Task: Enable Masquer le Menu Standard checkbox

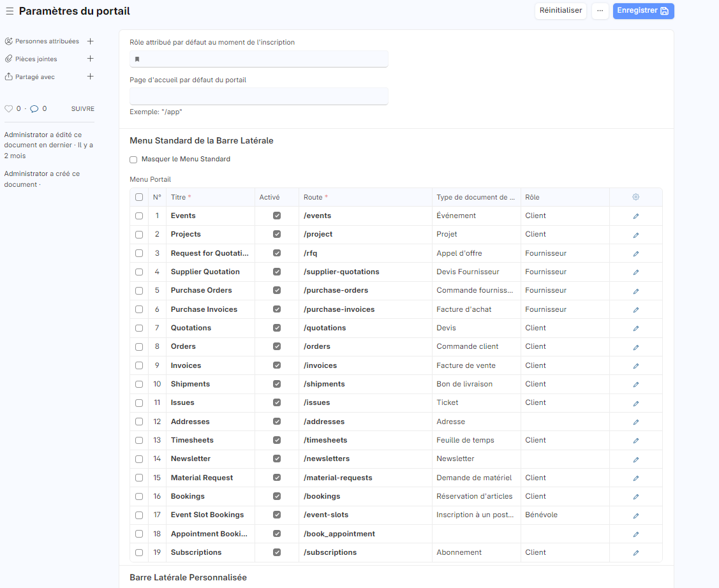Action: pyautogui.click(x=133, y=159)
